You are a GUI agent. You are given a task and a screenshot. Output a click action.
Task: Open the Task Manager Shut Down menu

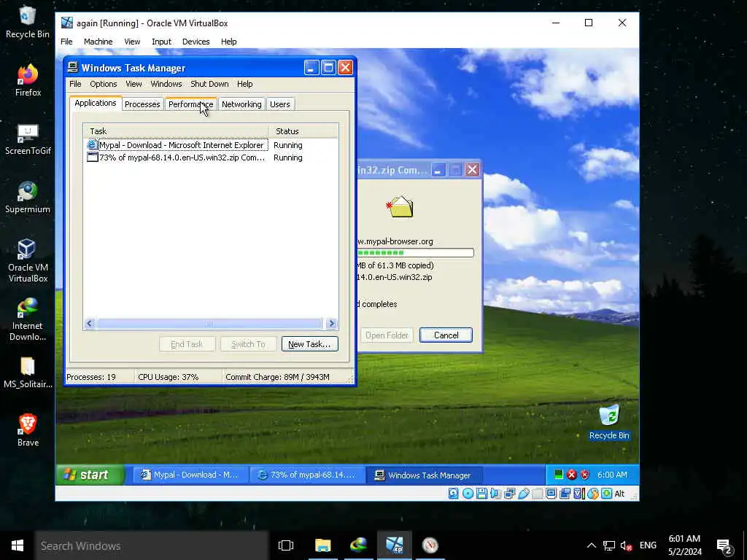tap(209, 84)
